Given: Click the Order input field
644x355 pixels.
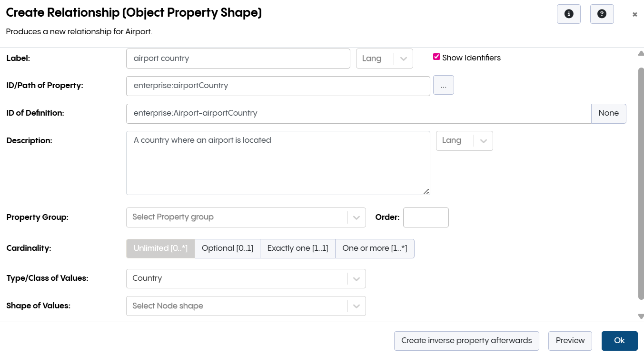Looking at the screenshot, I should [426, 217].
